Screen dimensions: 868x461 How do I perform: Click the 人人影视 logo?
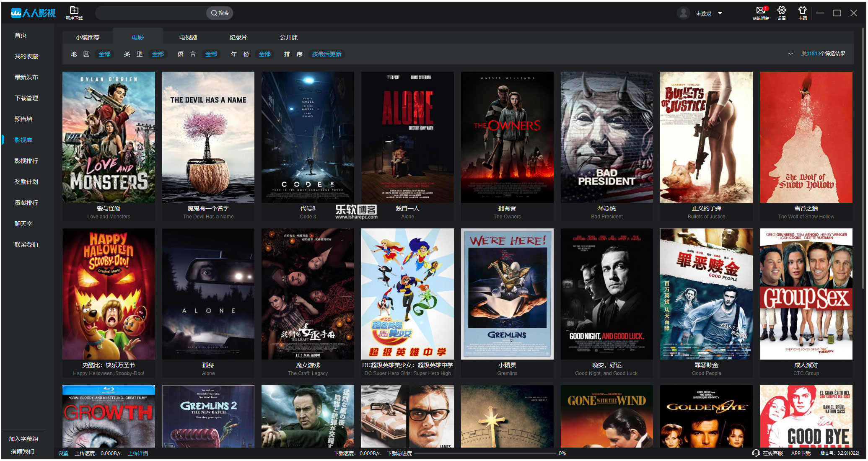(x=33, y=13)
